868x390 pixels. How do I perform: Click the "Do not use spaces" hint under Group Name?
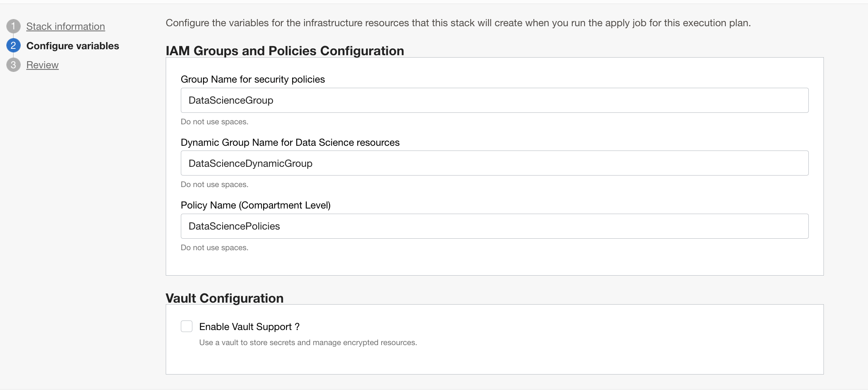click(215, 122)
